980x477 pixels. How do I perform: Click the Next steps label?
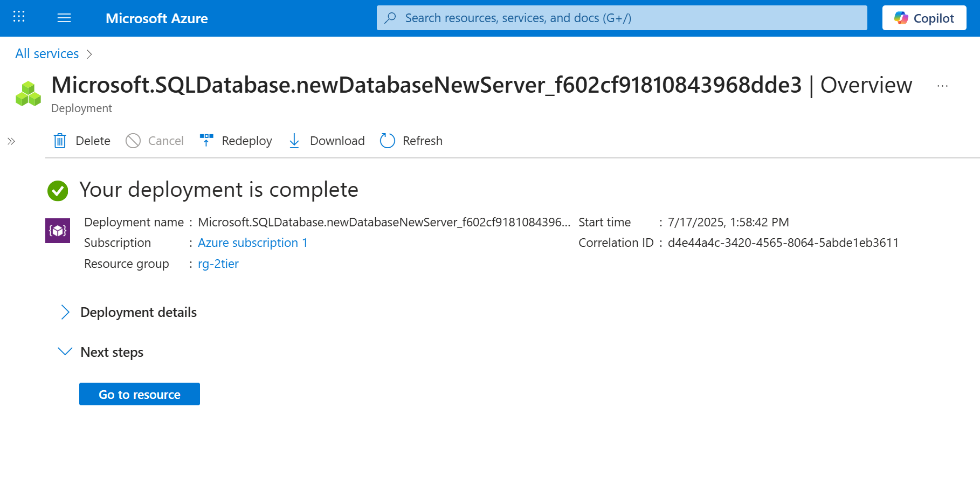(112, 352)
